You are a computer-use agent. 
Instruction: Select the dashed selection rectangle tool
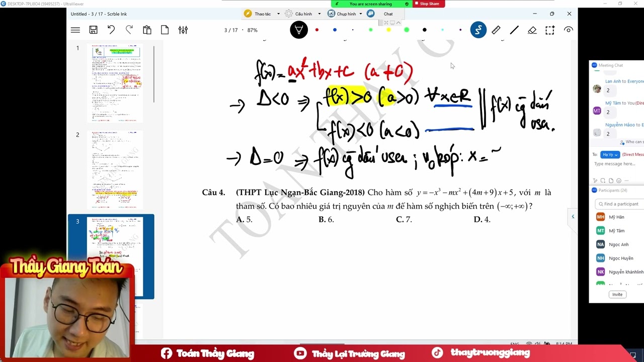tap(550, 30)
